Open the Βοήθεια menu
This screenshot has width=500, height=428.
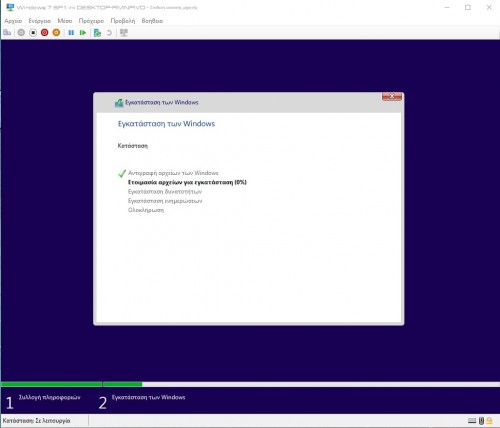[x=152, y=21]
